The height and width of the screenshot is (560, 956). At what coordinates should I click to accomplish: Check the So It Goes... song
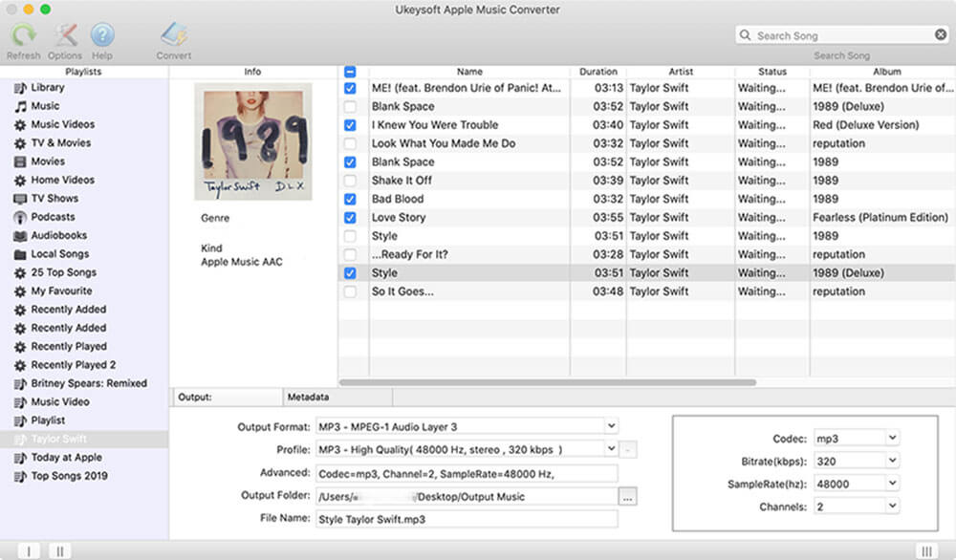[350, 291]
